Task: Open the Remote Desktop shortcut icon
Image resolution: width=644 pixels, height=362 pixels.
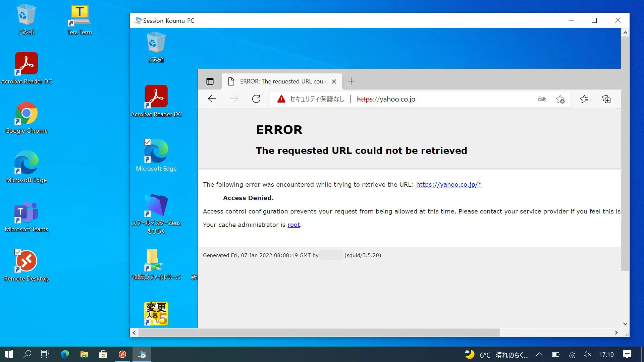Action: (x=26, y=265)
